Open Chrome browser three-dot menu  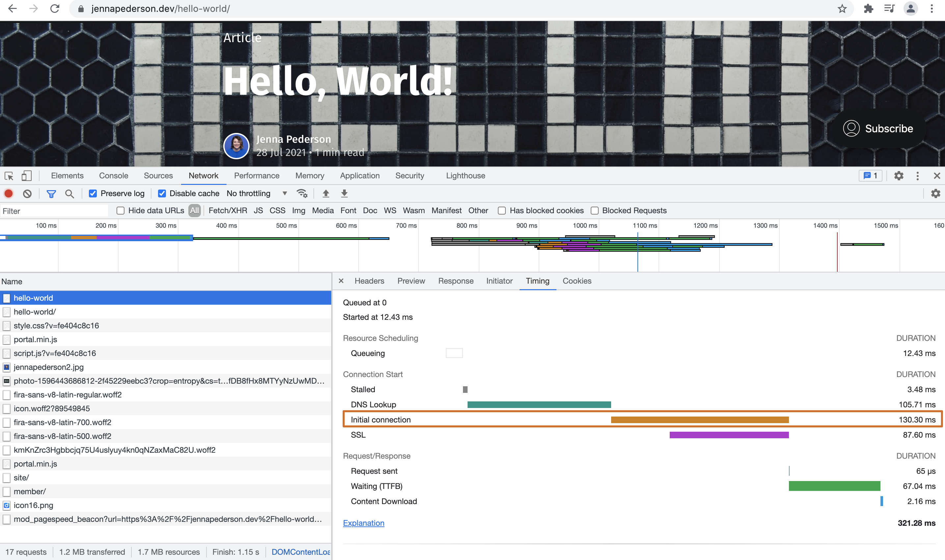click(x=932, y=9)
